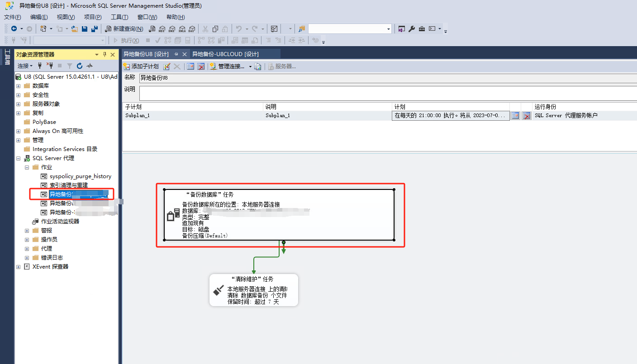Open the Properties wrench icon
Viewport: 637px width, 364px height.
412,29
